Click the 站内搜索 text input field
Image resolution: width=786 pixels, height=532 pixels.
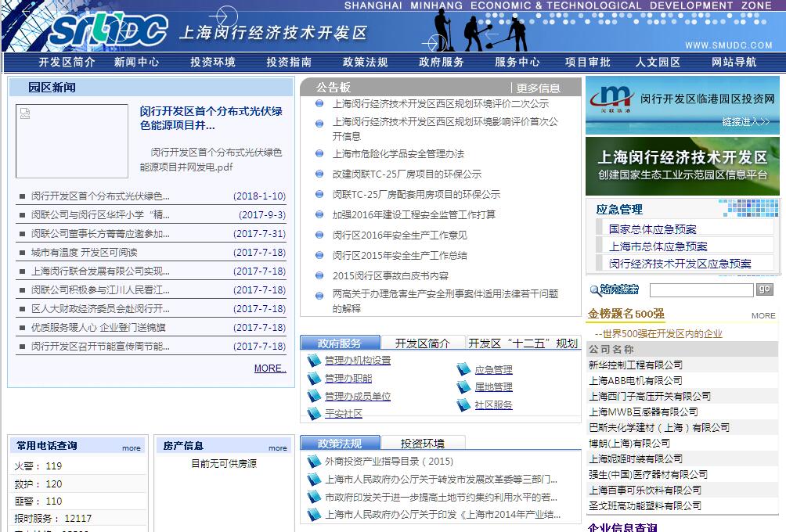[701, 290]
